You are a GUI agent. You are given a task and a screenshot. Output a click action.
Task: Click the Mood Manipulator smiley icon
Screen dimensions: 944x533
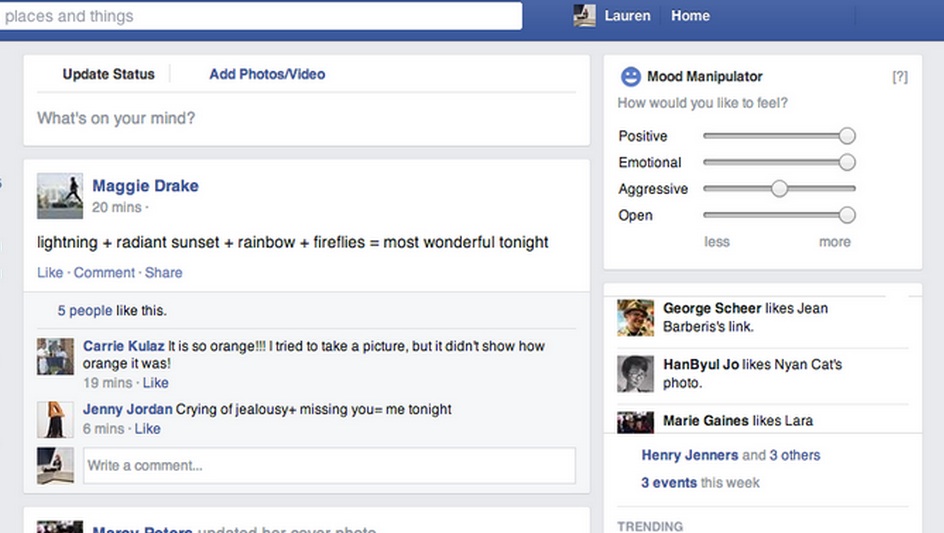630,76
